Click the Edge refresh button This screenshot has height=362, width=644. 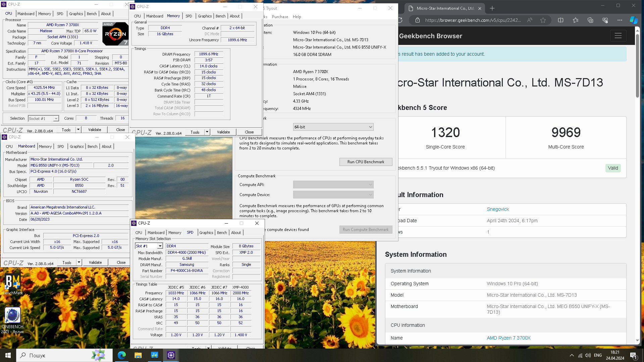coord(400,20)
